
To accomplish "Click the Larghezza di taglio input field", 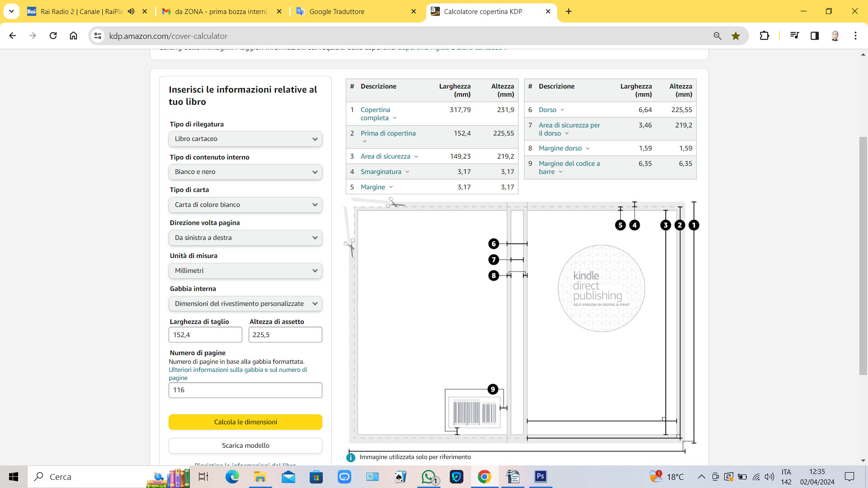I will 205,335.
